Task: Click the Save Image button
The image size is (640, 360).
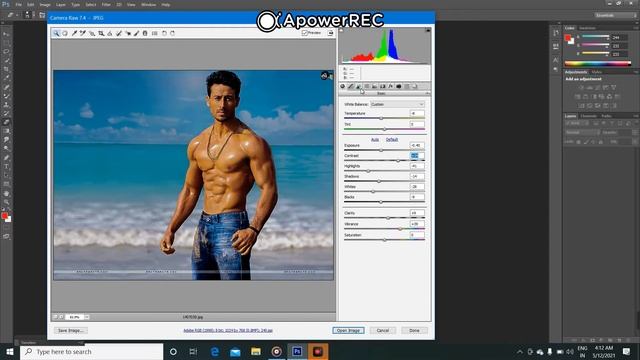Action: pyautogui.click(x=71, y=330)
